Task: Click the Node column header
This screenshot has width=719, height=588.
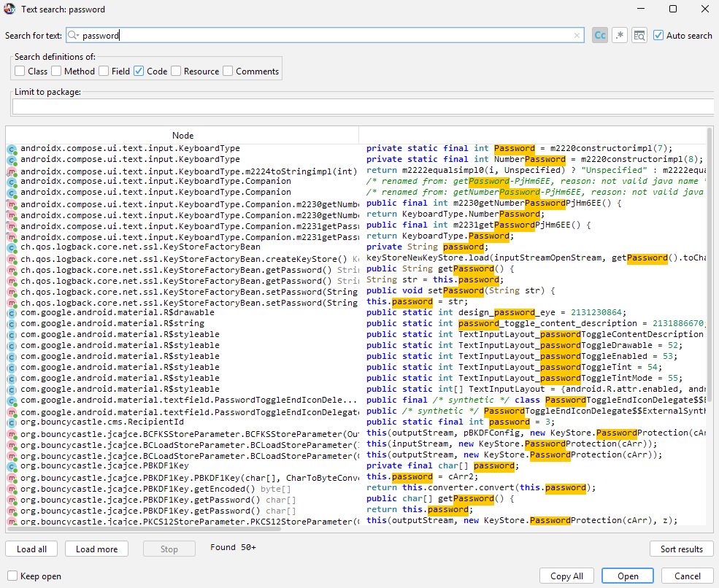Action: (182, 135)
